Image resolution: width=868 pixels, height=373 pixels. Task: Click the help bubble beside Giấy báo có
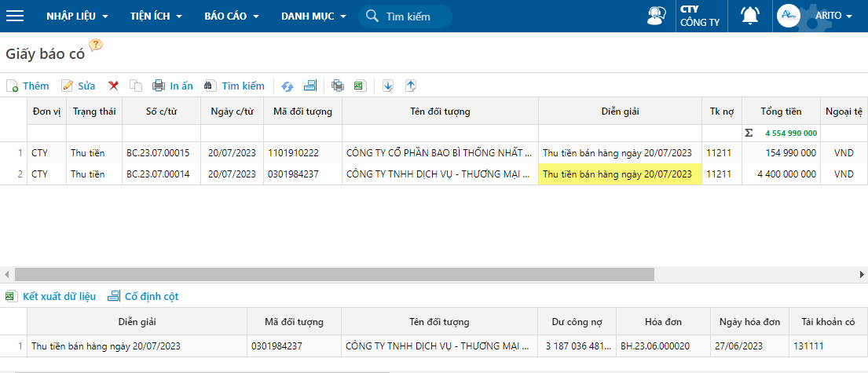click(x=96, y=46)
